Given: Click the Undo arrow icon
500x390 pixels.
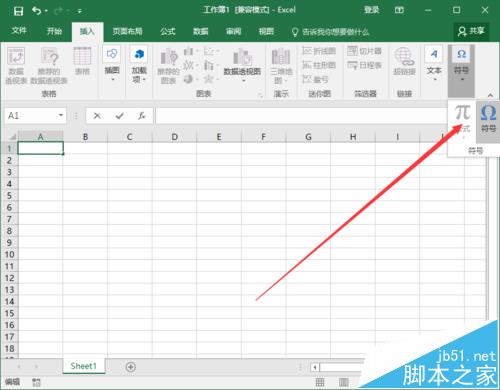Looking at the screenshot, I should (x=36, y=11).
